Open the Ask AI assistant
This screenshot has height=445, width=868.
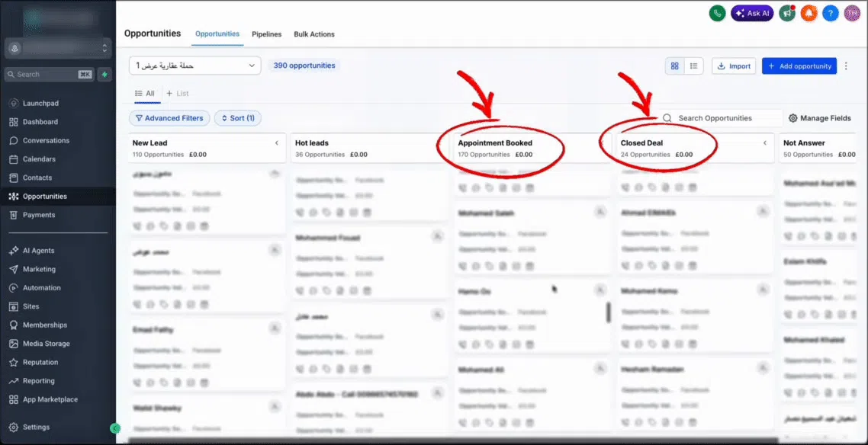(752, 13)
